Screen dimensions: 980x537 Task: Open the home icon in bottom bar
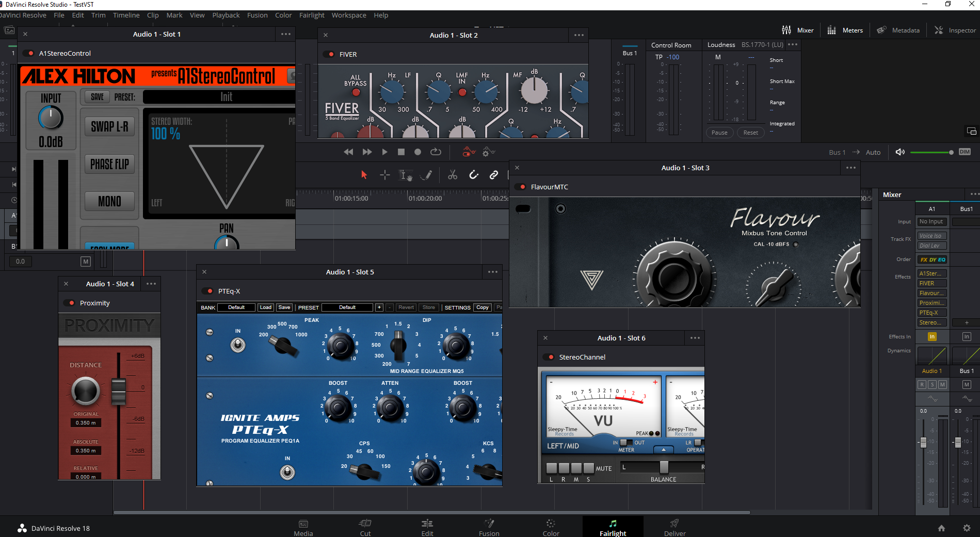pyautogui.click(x=941, y=528)
